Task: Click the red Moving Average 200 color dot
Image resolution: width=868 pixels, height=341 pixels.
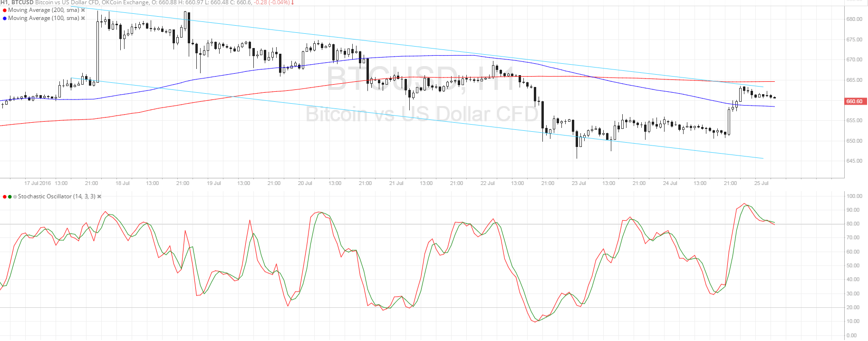Action: (x=4, y=10)
